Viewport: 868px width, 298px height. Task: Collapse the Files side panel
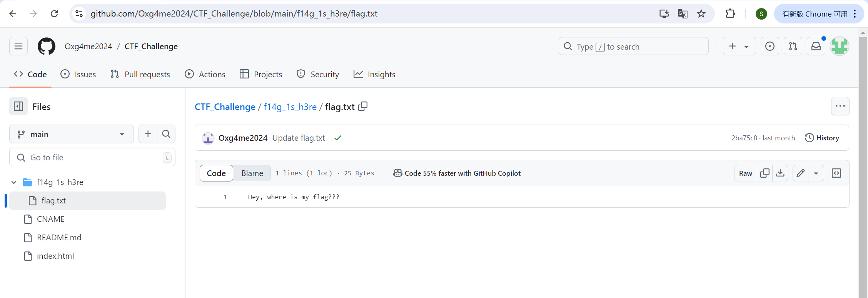coord(18,107)
